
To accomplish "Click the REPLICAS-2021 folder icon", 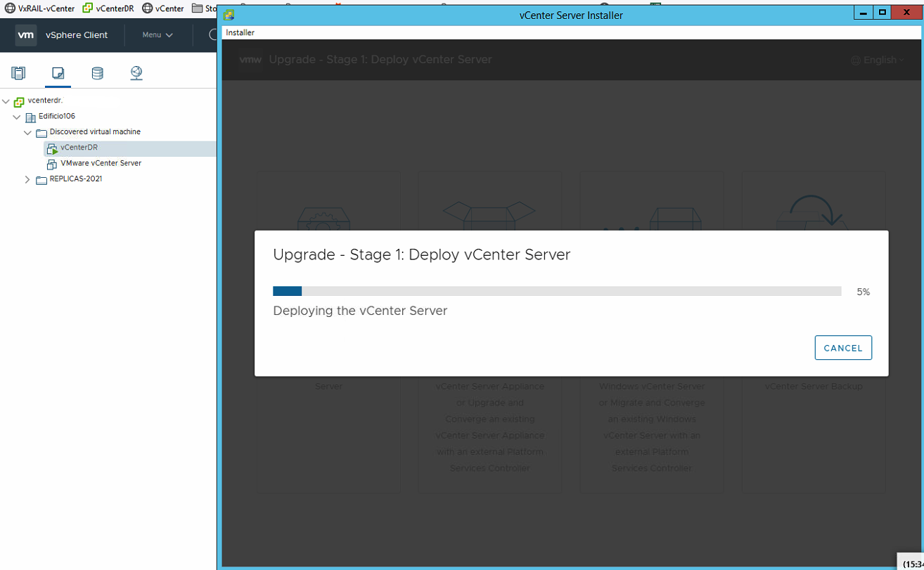I will coord(41,180).
